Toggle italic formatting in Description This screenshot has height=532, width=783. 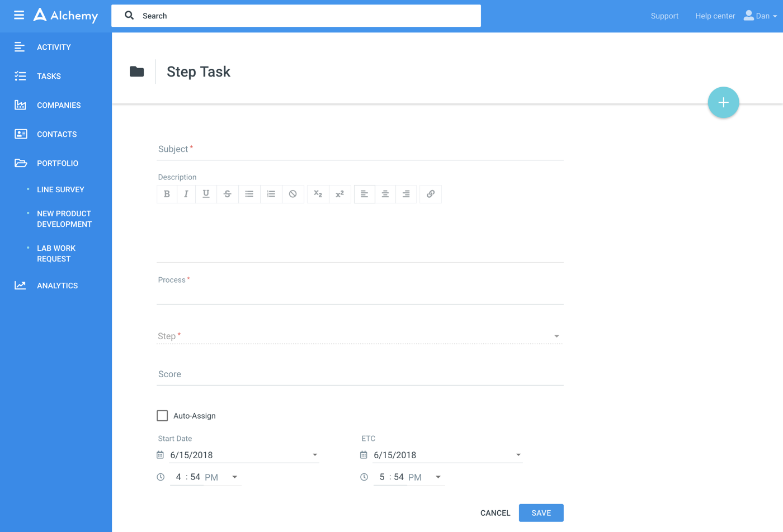[186, 194]
